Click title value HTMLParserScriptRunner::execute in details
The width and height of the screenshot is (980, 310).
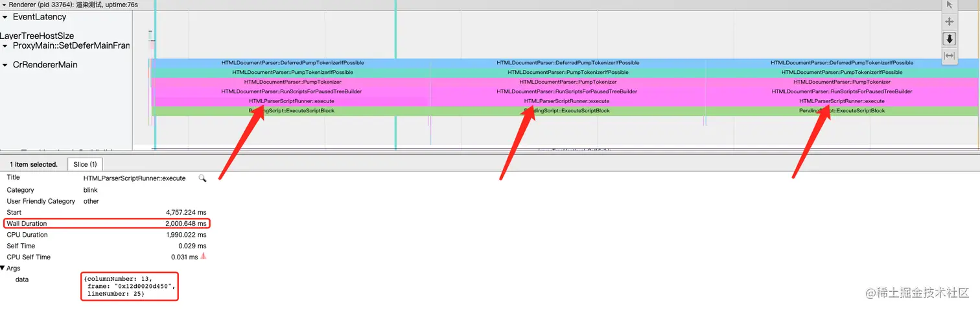coord(135,178)
